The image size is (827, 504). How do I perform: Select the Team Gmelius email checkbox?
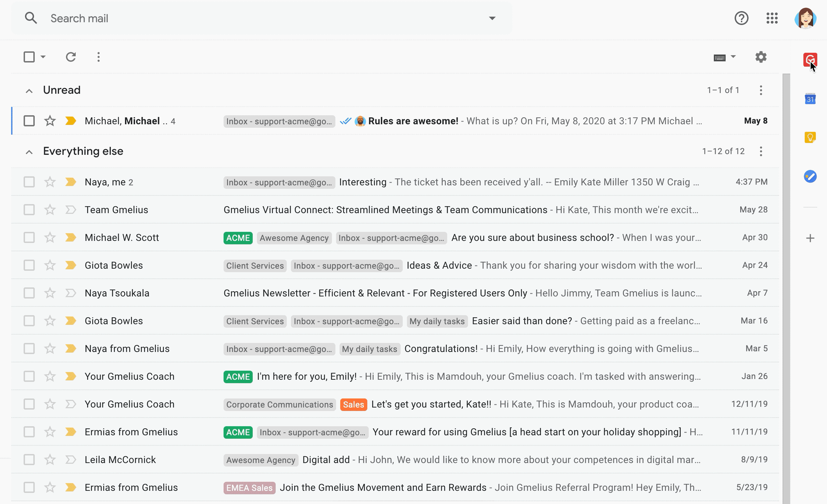29,210
